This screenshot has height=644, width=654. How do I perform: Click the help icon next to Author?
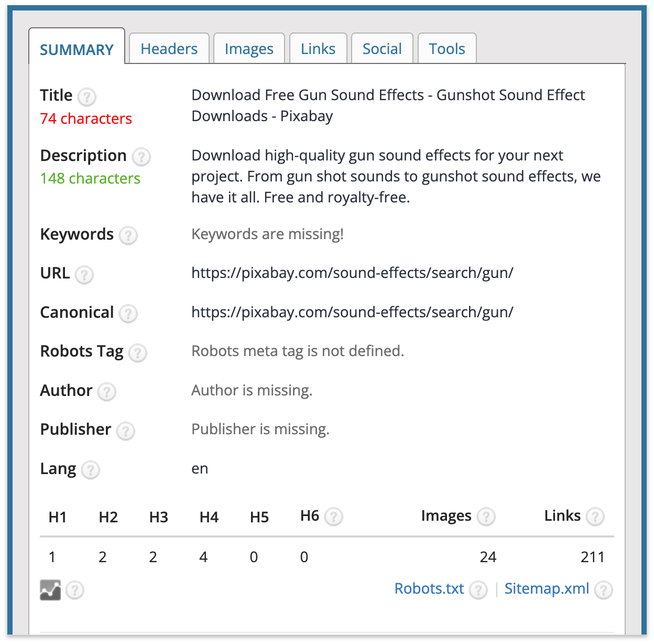pyautogui.click(x=107, y=392)
